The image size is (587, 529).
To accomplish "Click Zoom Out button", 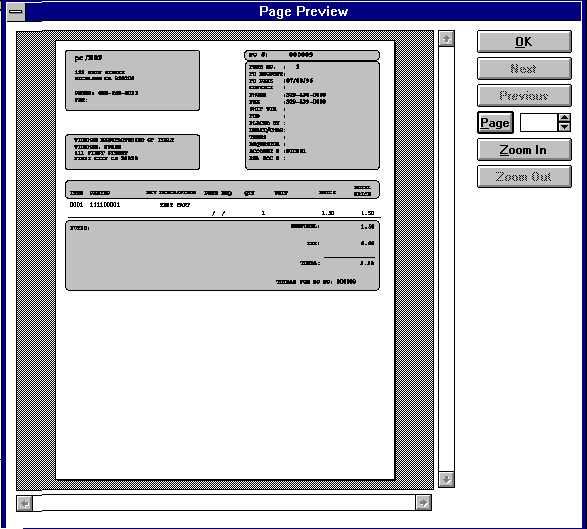I will (524, 176).
